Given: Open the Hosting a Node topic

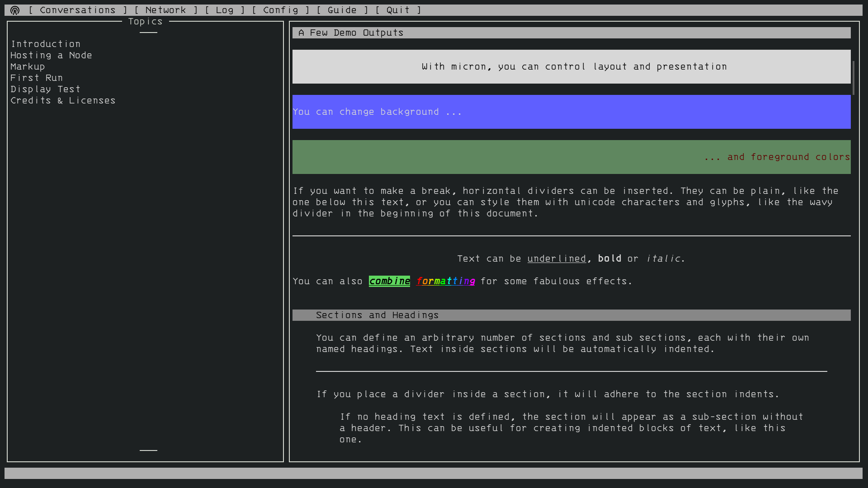Looking at the screenshot, I should (x=51, y=55).
